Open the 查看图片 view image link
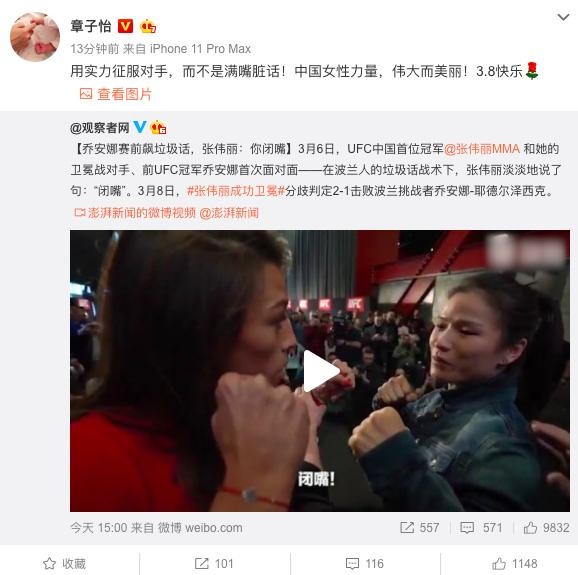 point(116,94)
